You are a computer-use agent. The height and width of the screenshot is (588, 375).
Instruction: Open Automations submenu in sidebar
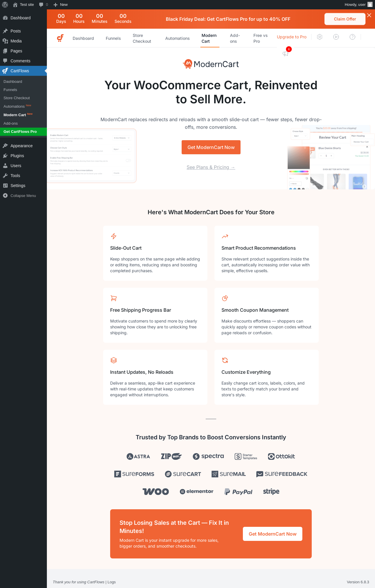click(x=23, y=106)
